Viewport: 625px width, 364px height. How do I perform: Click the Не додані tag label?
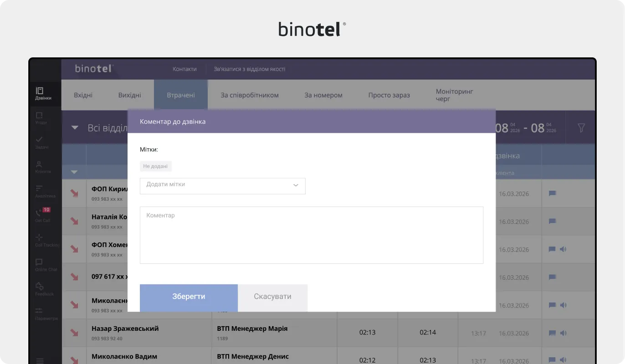click(155, 167)
